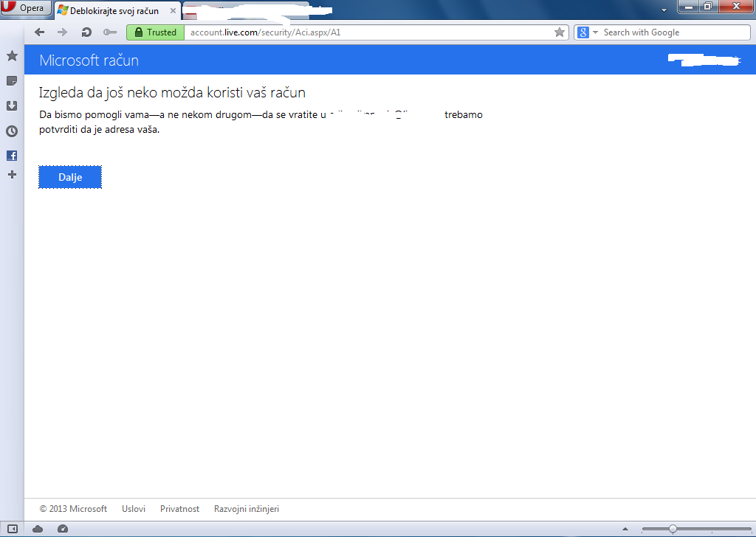
Task: Click the 'Microsoft račun' header title
Action: coord(89,60)
